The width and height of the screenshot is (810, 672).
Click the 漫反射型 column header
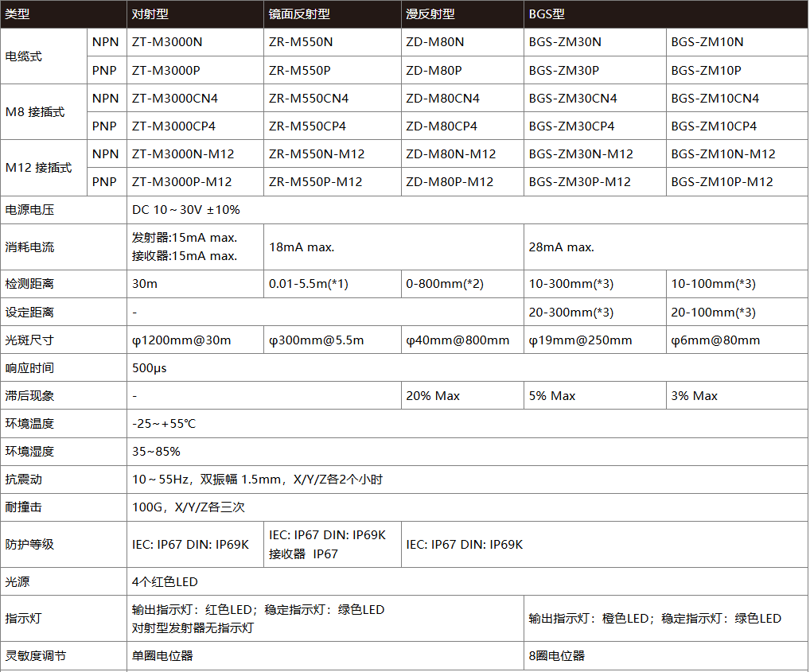point(430,14)
